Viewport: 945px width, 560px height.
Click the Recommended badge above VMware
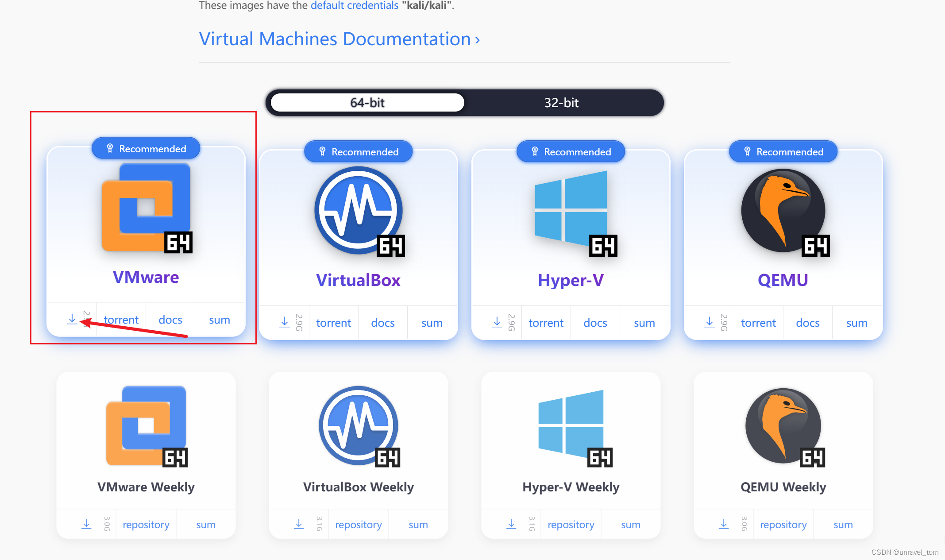146,149
